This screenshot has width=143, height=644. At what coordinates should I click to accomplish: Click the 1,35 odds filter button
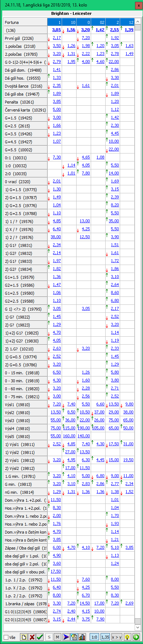point(105,637)
